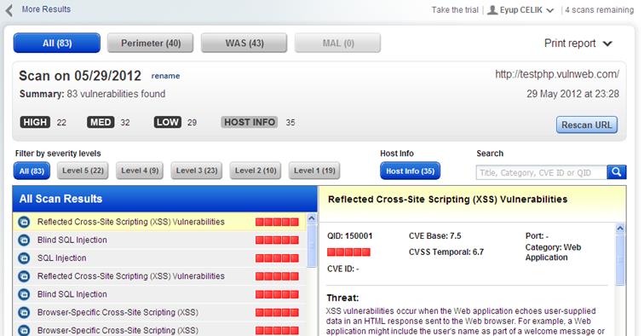The width and height of the screenshot is (644, 336).
Task: Click the icon beside highlighted Reflected XSS result
Action: pos(24,222)
